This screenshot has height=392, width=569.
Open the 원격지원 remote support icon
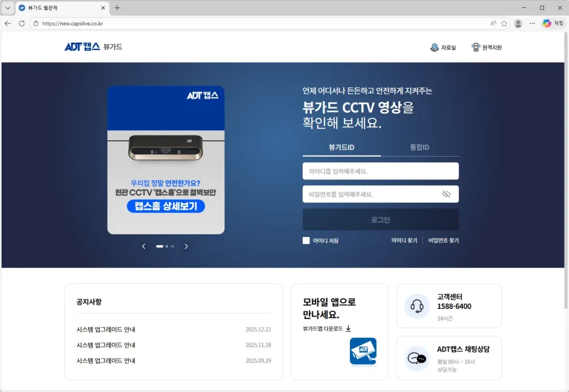pos(476,48)
